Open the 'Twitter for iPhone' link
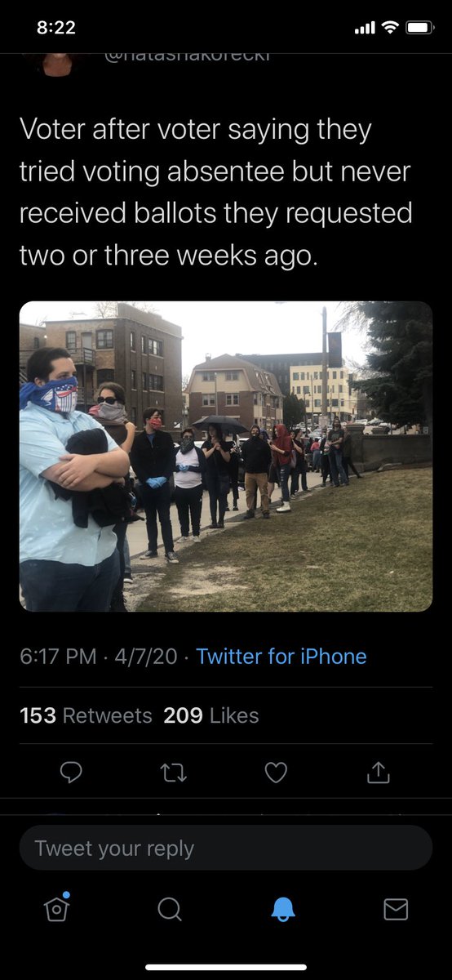452x980 pixels. 281,657
